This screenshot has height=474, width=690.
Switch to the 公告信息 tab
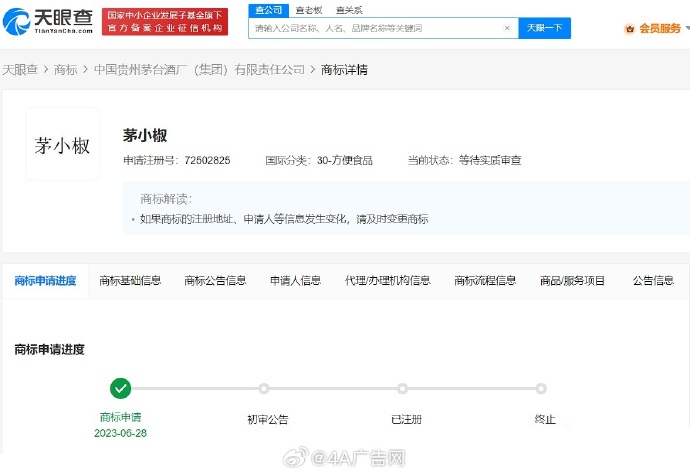point(653,281)
